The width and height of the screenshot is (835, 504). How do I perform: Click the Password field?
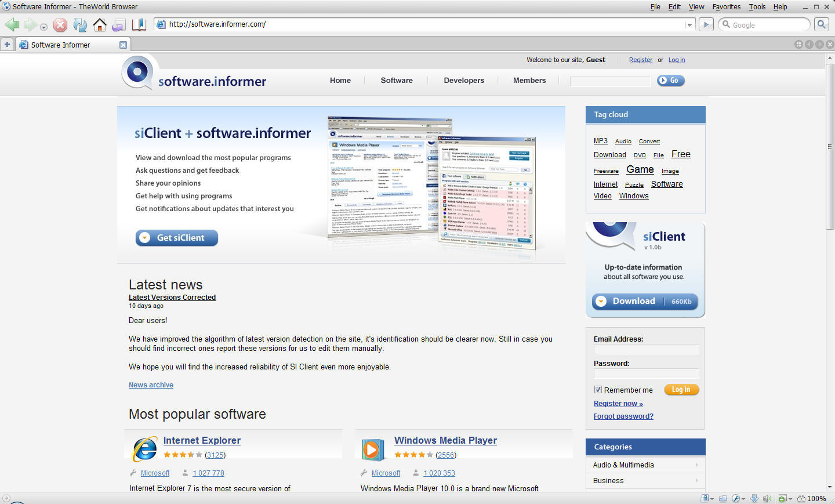[647, 374]
